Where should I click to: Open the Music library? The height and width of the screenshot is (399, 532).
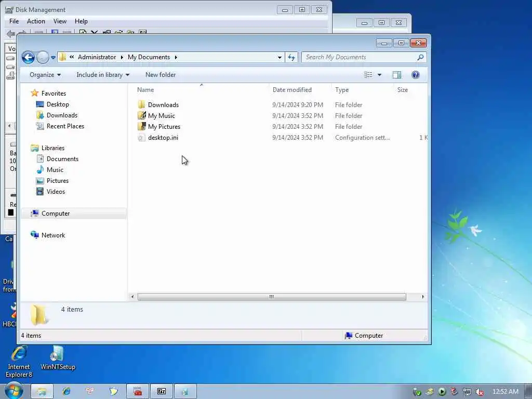click(55, 170)
